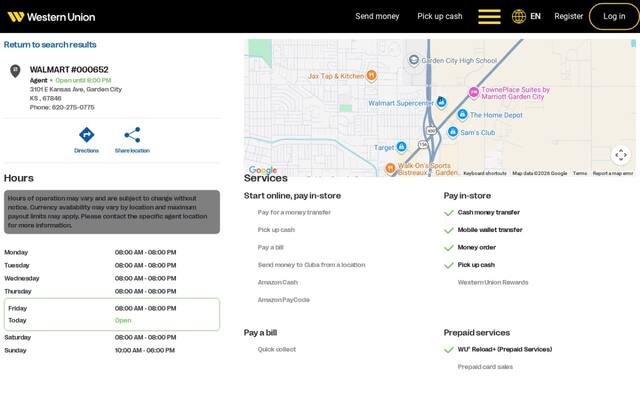
Task: Click the Cash money transfer label
Action: [x=489, y=213]
